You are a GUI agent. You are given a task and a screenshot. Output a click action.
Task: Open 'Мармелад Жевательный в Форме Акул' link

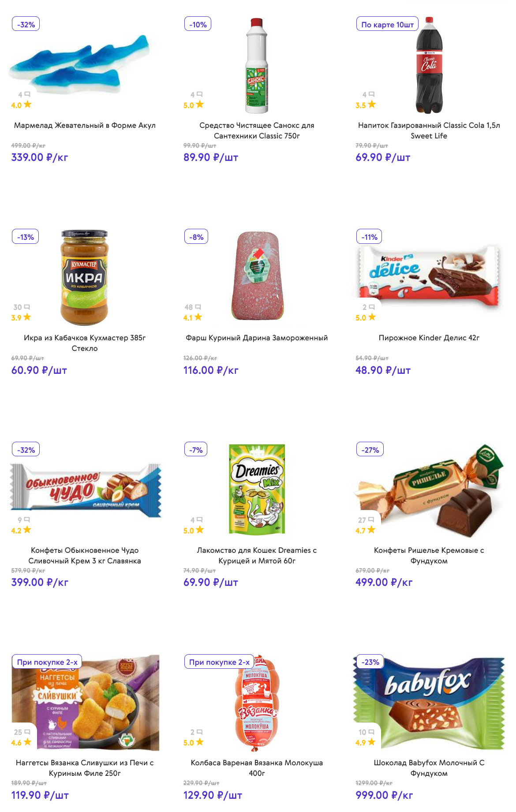85,125
